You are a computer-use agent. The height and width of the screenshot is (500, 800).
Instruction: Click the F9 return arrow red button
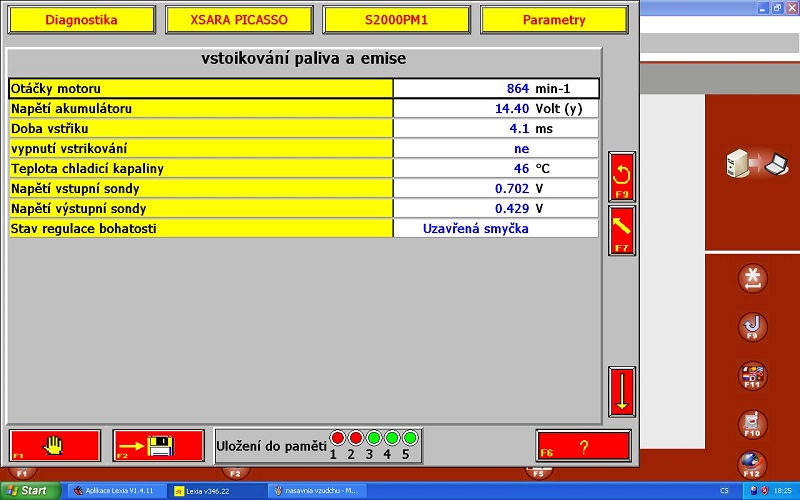(x=621, y=176)
